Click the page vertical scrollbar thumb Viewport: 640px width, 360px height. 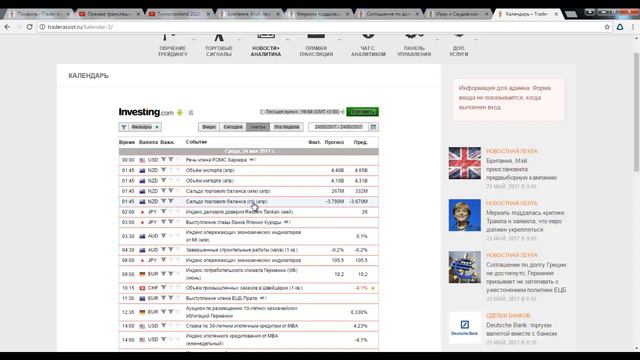[x=636, y=112]
